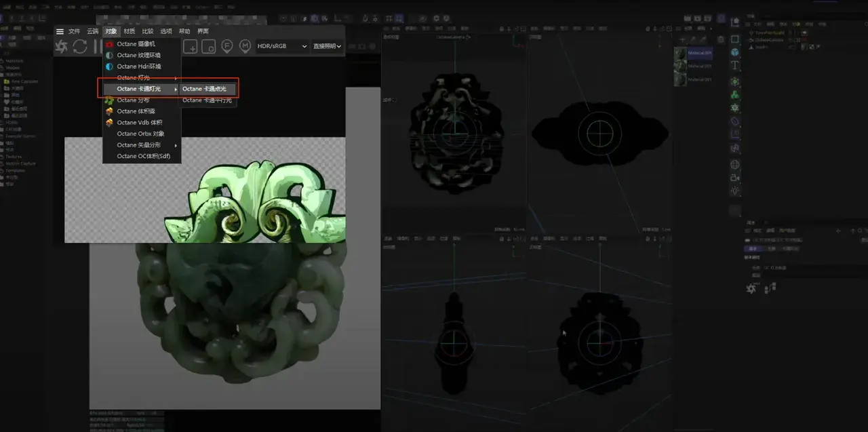Toggle render dot for OctaneCamera object
The height and width of the screenshot is (432, 868).
coord(789,39)
